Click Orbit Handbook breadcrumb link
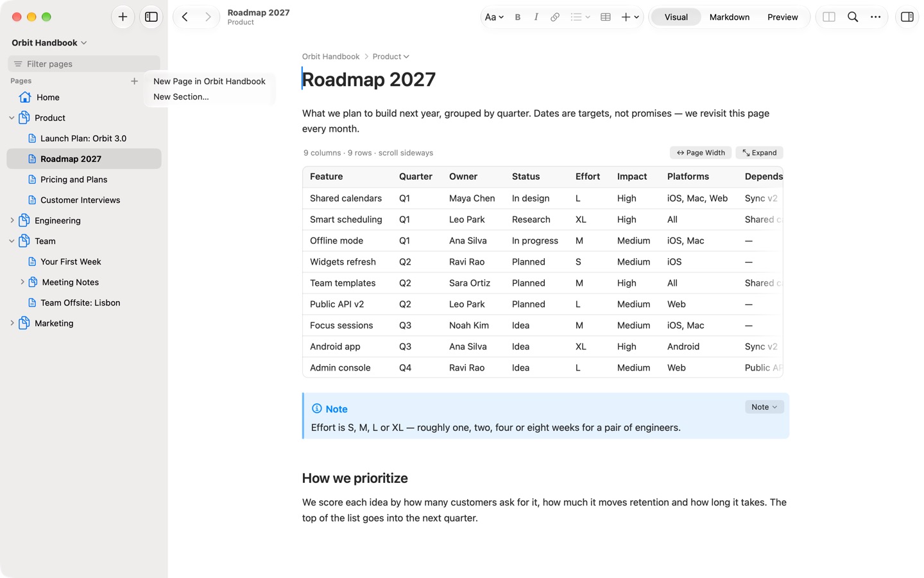Image resolution: width=924 pixels, height=578 pixels. (330, 57)
